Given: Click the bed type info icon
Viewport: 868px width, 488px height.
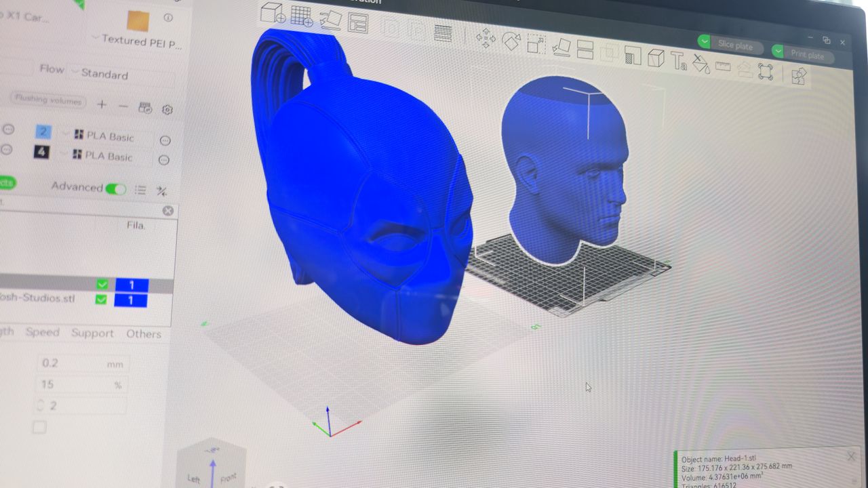Looking at the screenshot, I should point(168,18).
